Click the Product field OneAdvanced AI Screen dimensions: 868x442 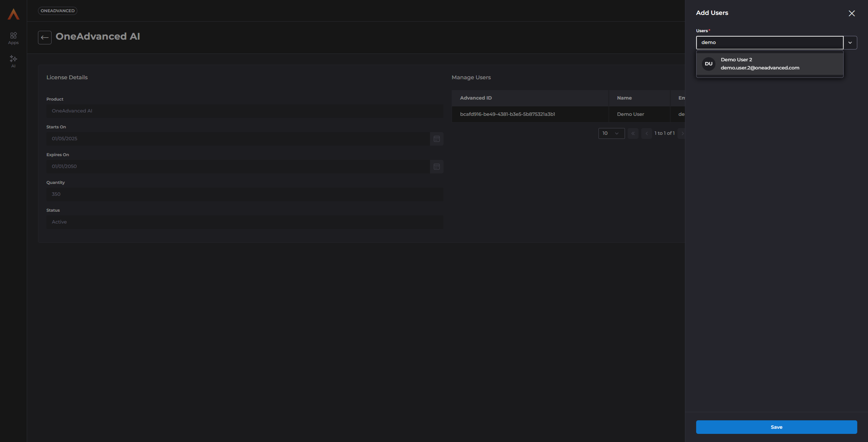pyautogui.click(x=245, y=111)
